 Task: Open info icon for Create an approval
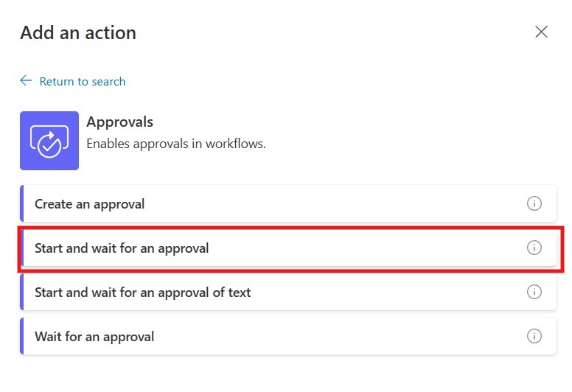[534, 204]
